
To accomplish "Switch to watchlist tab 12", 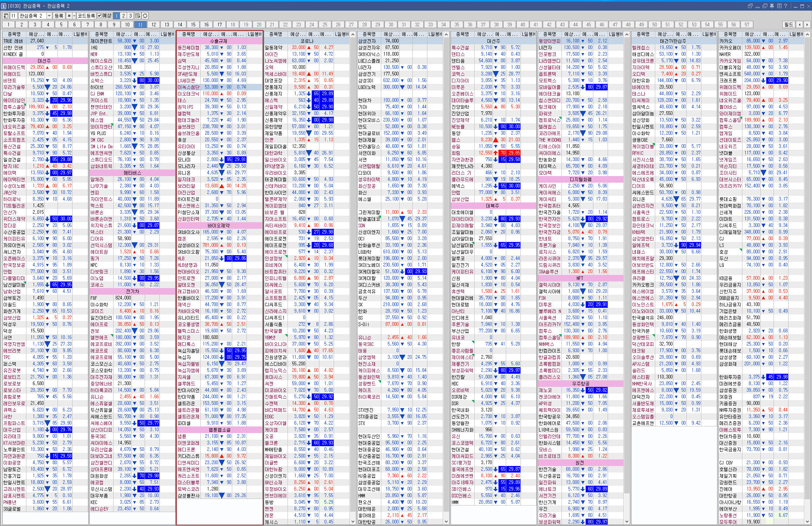I will (153, 25).
